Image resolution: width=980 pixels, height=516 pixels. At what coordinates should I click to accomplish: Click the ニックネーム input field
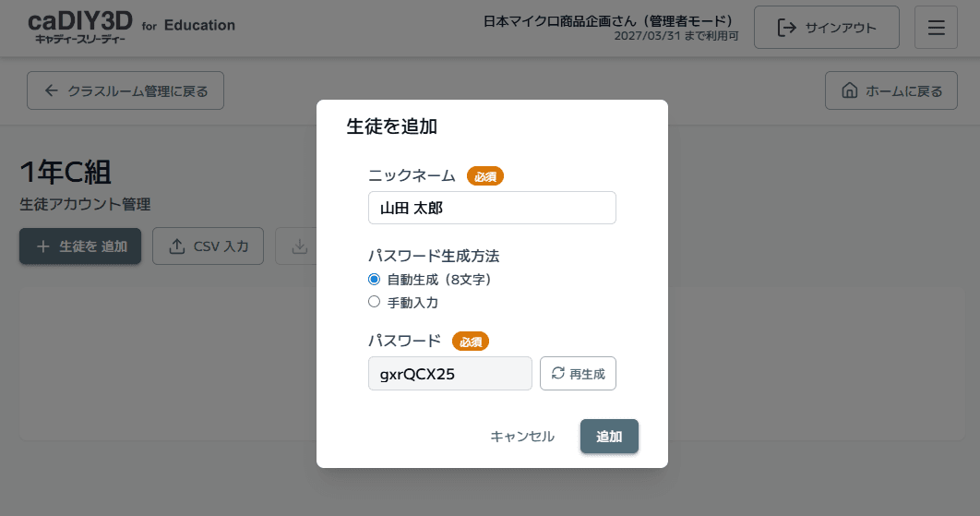[x=492, y=208]
